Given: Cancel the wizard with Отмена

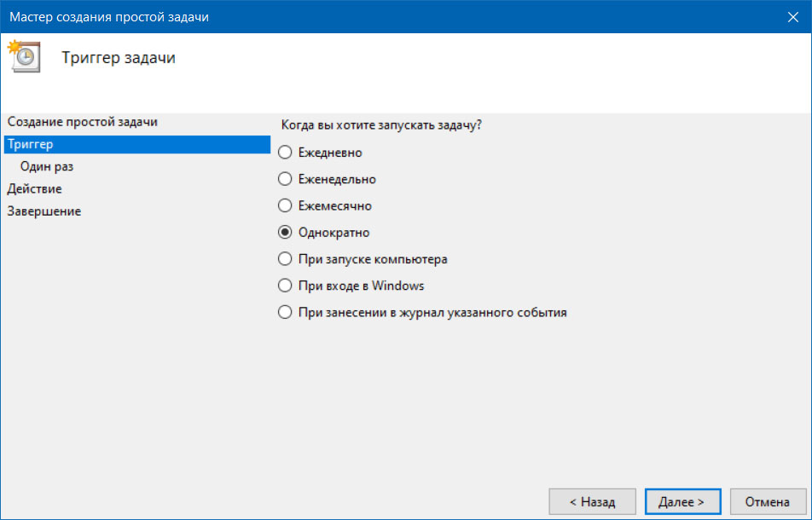Looking at the screenshot, I should pyautogui.click(x=768, y=501).
